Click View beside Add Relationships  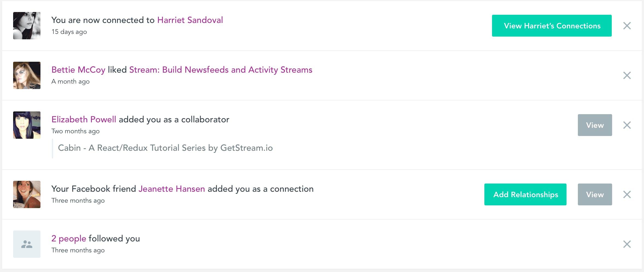click(595, 194)
